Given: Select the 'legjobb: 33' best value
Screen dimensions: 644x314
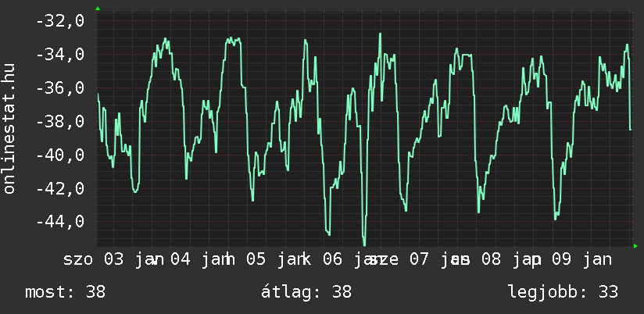Looking at the screenshot, I should click(x=563, y=292).
